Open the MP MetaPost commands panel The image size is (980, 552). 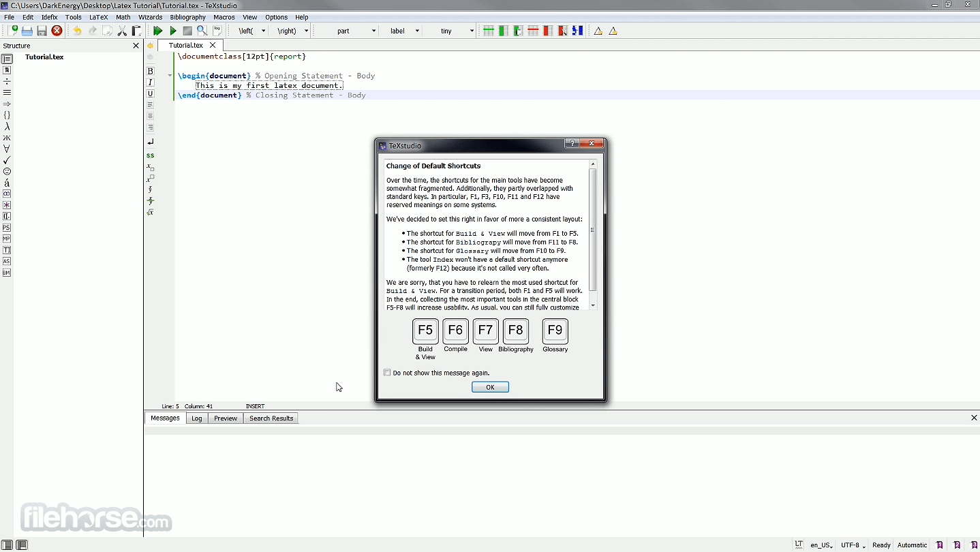pyautogui.click(x=7, y=239)
